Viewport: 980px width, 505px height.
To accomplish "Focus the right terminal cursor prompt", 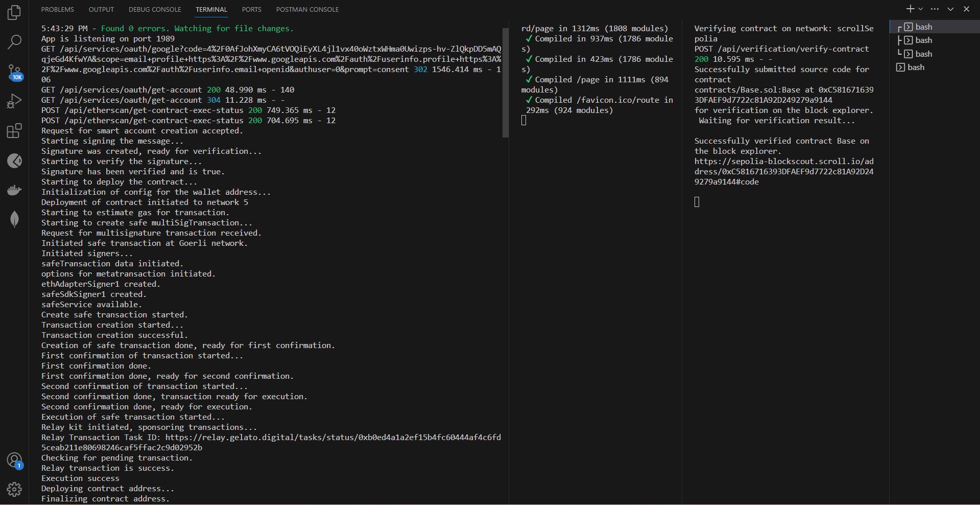I will [697, 202].
